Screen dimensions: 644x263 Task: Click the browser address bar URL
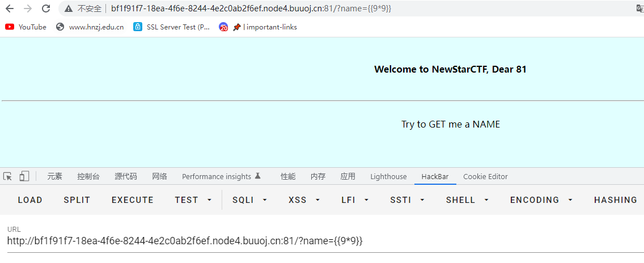tap(251, 9)
